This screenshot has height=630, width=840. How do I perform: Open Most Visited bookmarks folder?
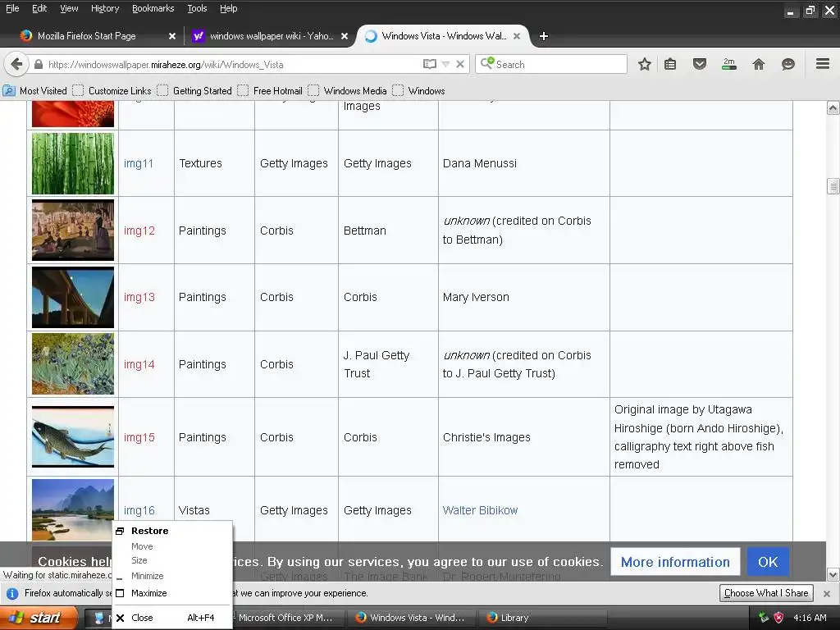pos(35,90)
